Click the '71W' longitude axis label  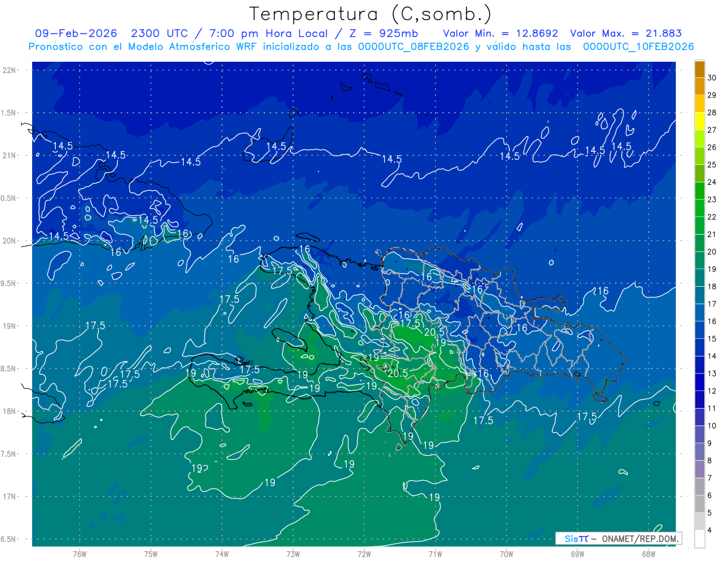[435, 554]
